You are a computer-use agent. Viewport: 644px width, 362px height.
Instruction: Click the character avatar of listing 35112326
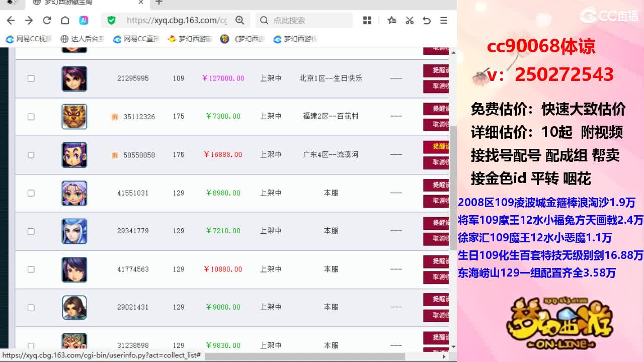(74, 116)
